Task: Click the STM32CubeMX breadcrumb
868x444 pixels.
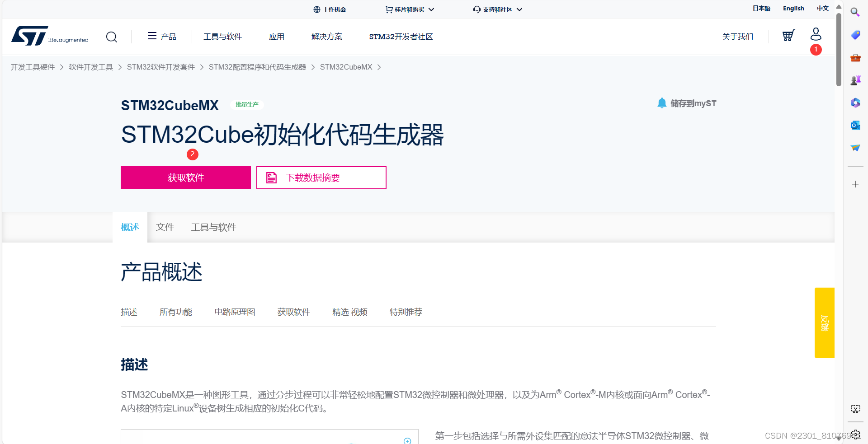Action: point(346,67)
